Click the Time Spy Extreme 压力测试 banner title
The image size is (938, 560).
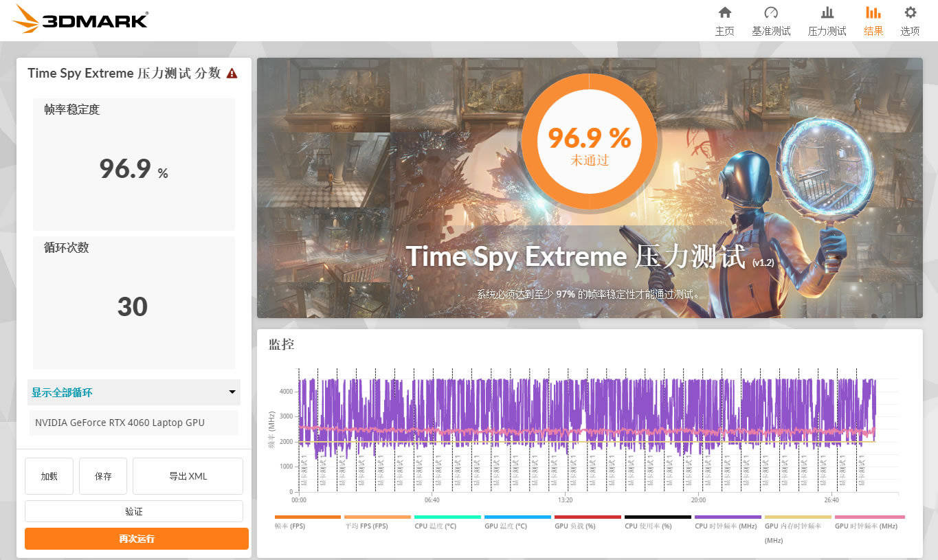[576, 256]
